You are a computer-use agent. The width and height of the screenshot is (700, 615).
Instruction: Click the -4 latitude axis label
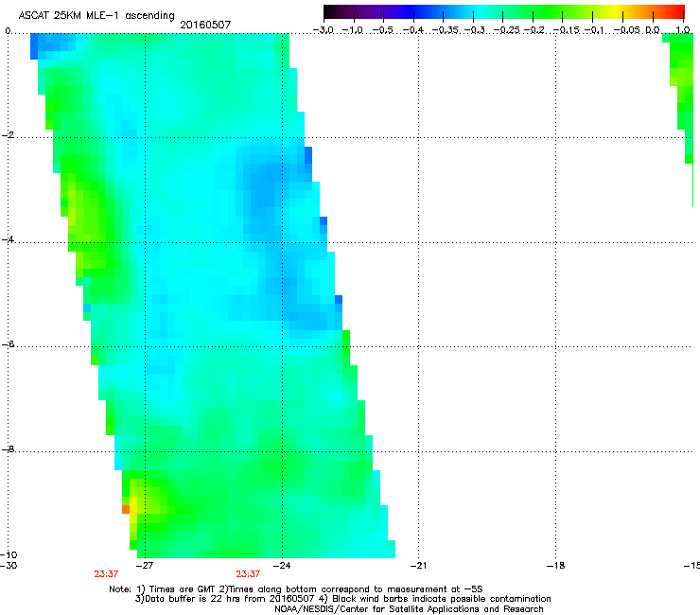(x=8, y=239)
